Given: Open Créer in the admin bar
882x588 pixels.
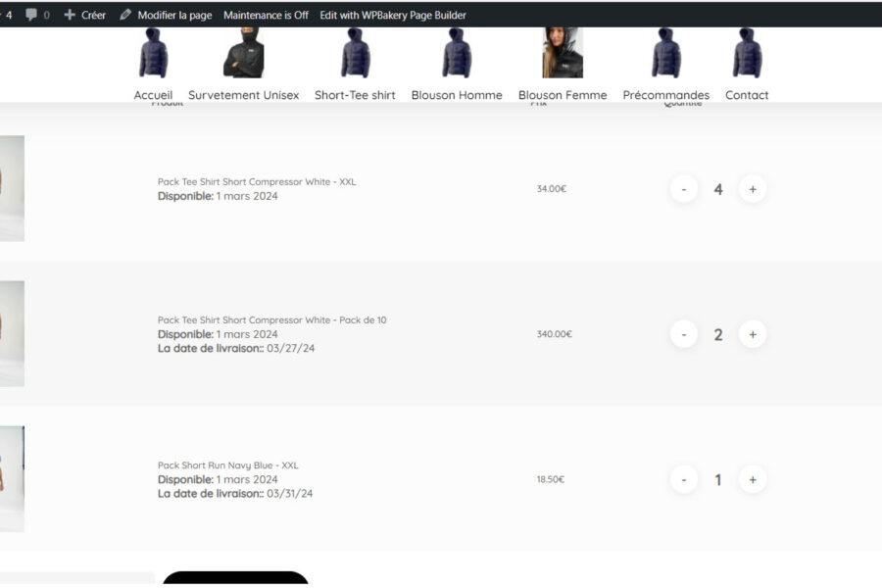Looking at the screenshot, I should pos(85,16).
